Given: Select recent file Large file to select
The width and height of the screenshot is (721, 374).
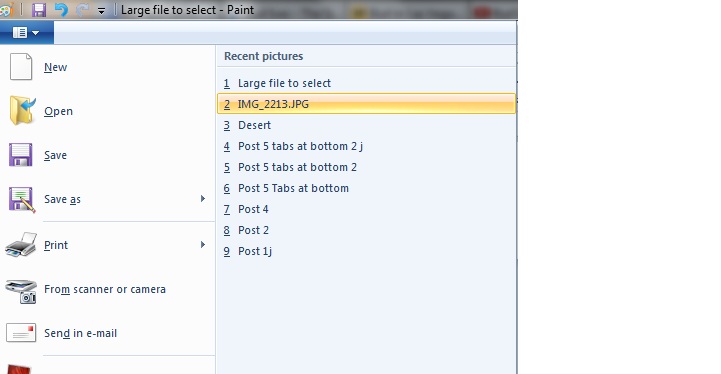Looking at the screenshot, I should (x=366, y=83).
